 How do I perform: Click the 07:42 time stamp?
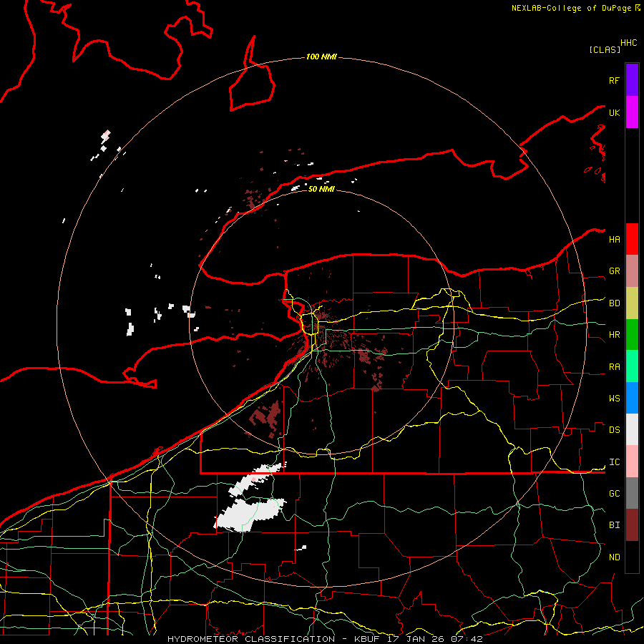tap(467, 639)
